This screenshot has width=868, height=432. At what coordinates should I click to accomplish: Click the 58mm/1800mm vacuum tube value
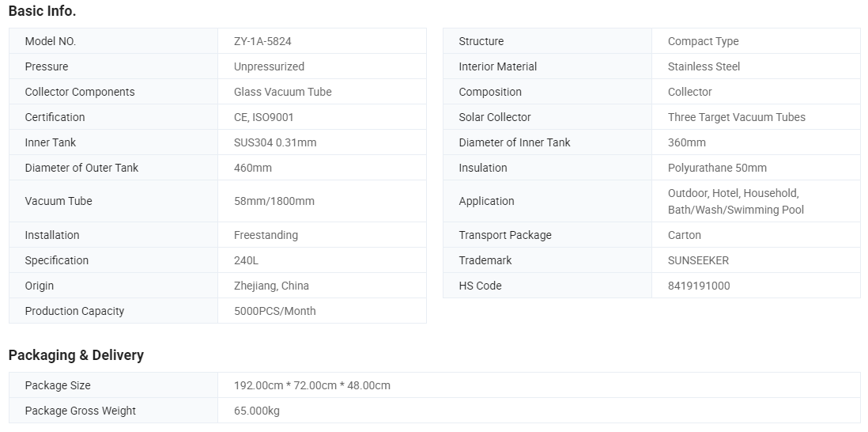[x=274, y=201]
